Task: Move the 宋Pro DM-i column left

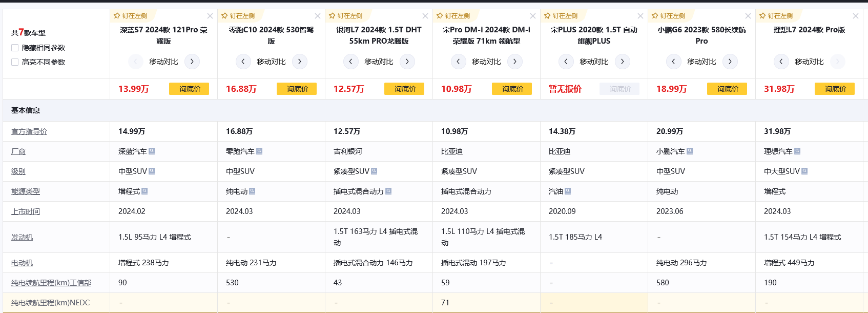Action: [459, 62]
